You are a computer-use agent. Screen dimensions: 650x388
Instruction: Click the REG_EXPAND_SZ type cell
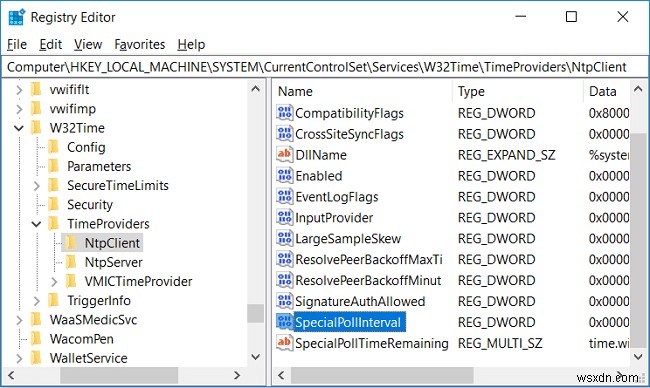[506, 155]
